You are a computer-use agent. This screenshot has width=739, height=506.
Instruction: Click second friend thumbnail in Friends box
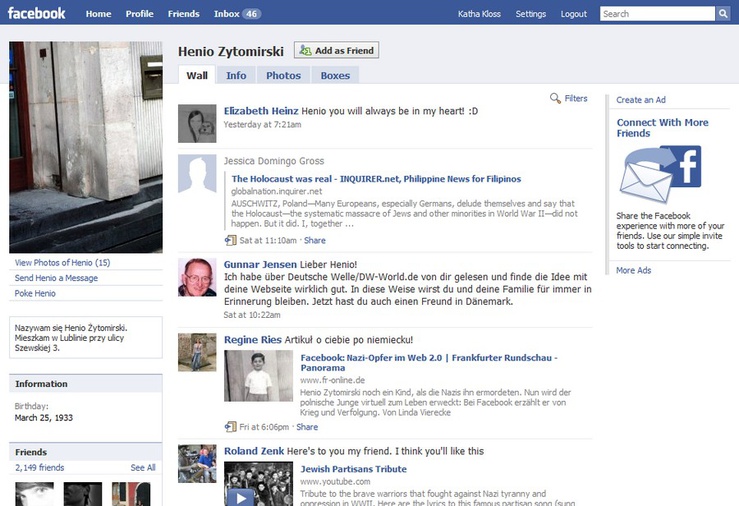click(82, 494)
